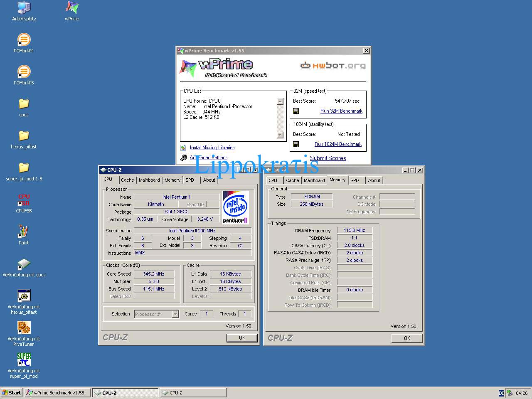Open Verknüpfung mit cpuz shortcut

coord(24,267)
